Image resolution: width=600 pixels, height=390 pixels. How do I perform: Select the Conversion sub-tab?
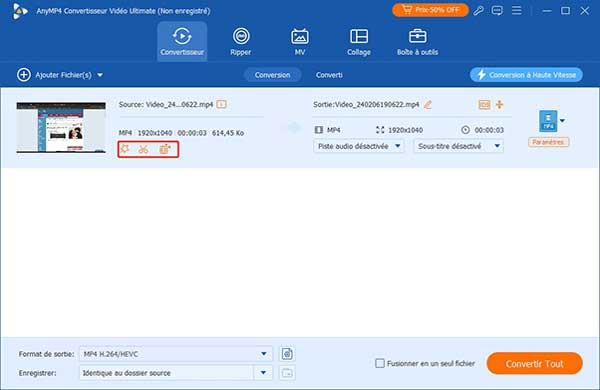272,75
